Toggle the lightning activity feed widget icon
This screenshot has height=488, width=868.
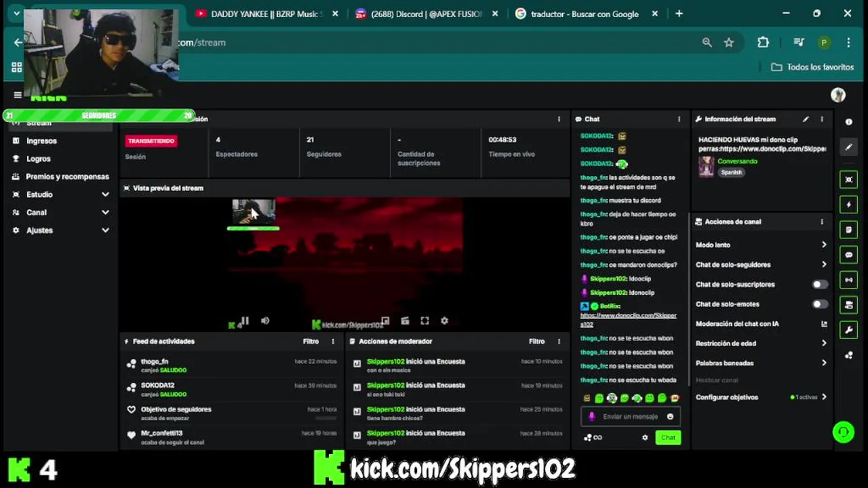[848, 205]
